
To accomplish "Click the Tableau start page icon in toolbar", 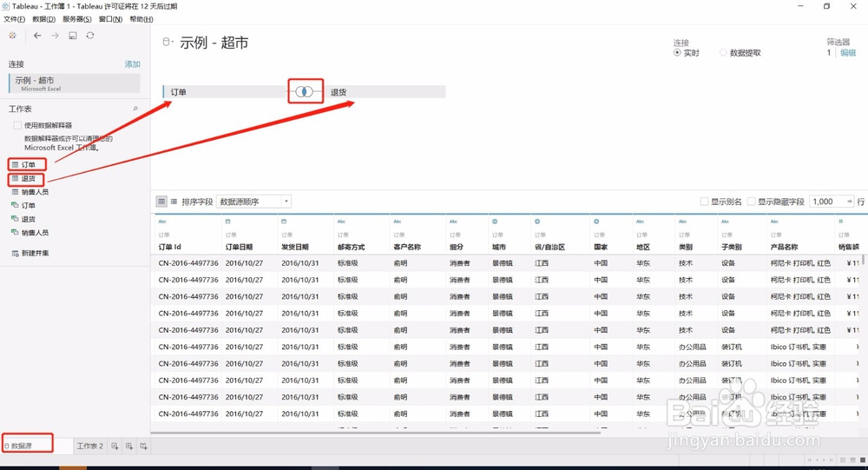I will 13,36.
